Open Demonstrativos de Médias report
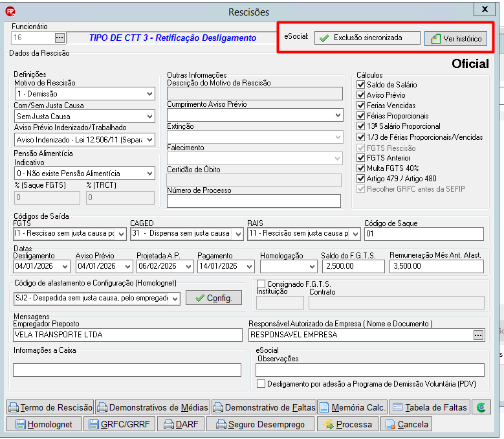Viewport: 504px width, 439px height. (153, 407)
